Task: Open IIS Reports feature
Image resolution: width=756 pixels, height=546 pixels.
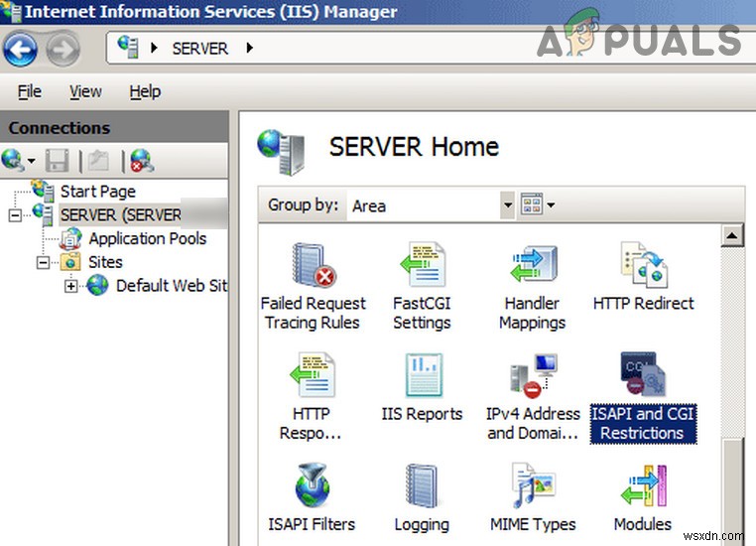Action: tap(422, 388)
